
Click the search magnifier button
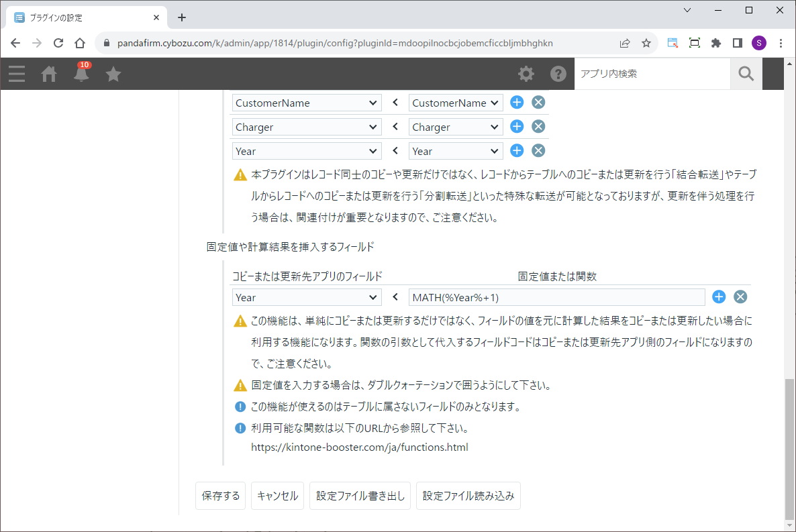[x=746, y=74]
